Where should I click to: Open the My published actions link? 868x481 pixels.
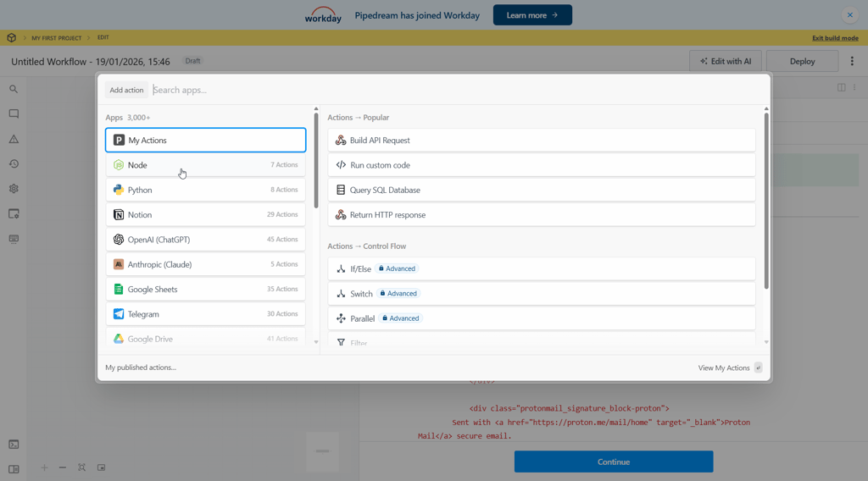pos(141,368)
